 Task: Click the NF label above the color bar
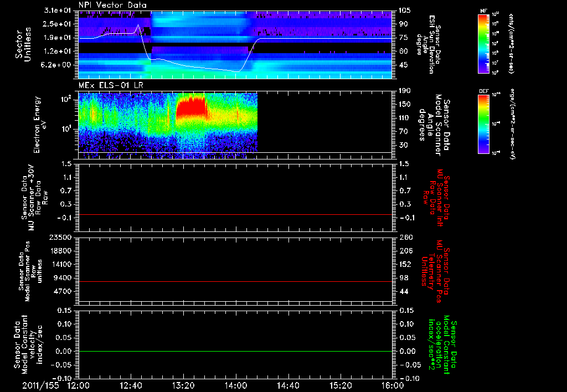483,12
